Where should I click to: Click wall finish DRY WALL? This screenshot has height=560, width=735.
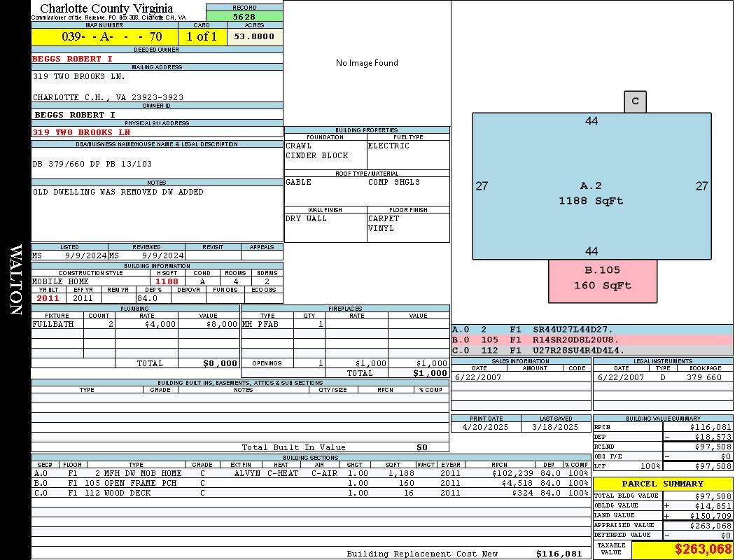click(306, 218)
